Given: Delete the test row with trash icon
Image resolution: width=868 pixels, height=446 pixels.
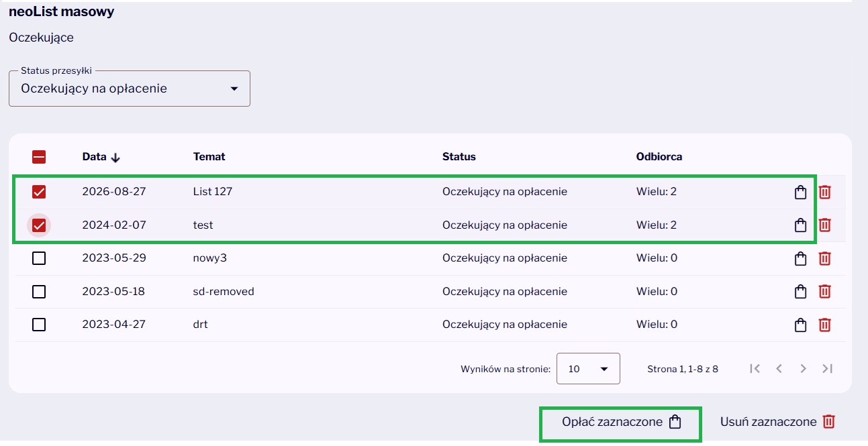Looking at the screenshot, I should [825, 225].
